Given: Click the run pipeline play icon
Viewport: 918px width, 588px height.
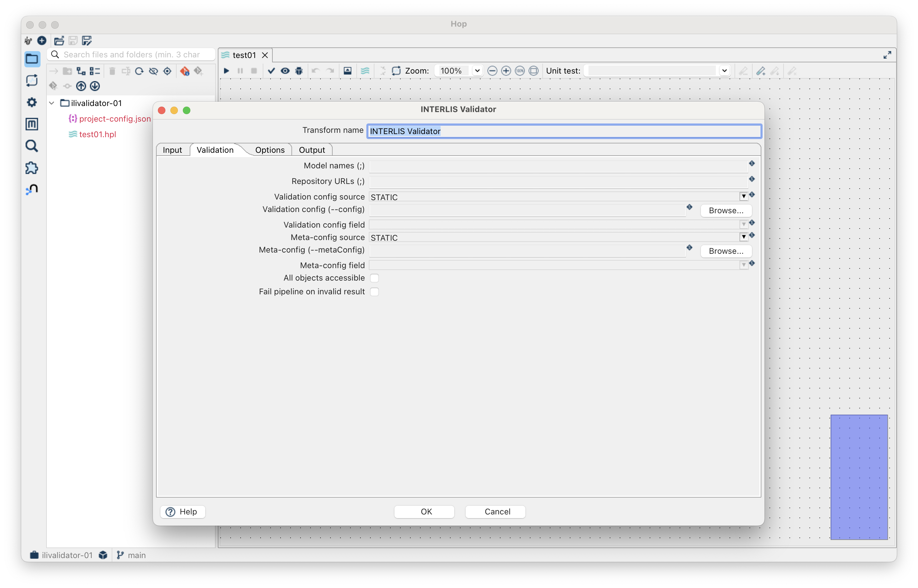Looking at the screenshot, I should point(226,71).
